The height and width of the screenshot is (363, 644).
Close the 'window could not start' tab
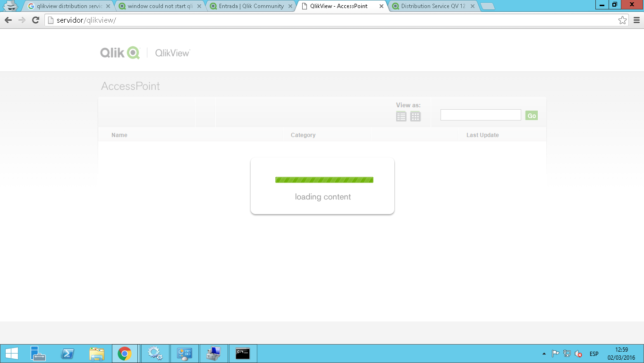click(199, 7)
